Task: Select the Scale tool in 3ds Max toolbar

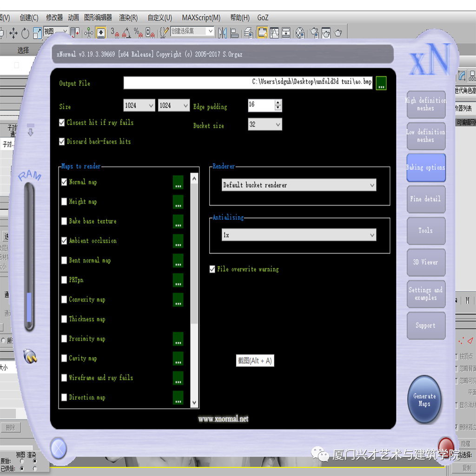Action: [x=37, y=33]
